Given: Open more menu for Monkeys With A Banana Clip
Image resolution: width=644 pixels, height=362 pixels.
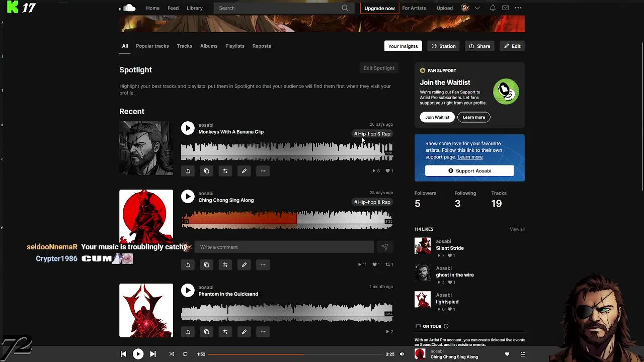Looking at the screenshot, I should 263,171.
